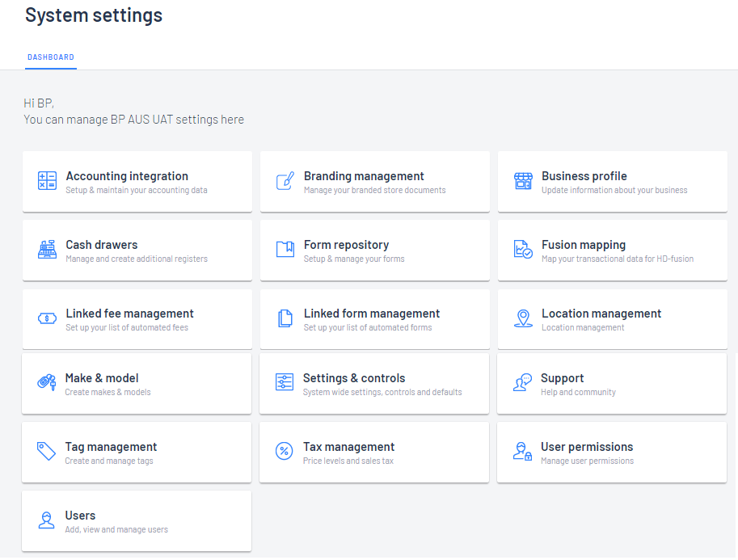The height and width of the screenshot is (560, 738).
Task: Click the Settings & controls sliders icon
Action: pos(285,383)
